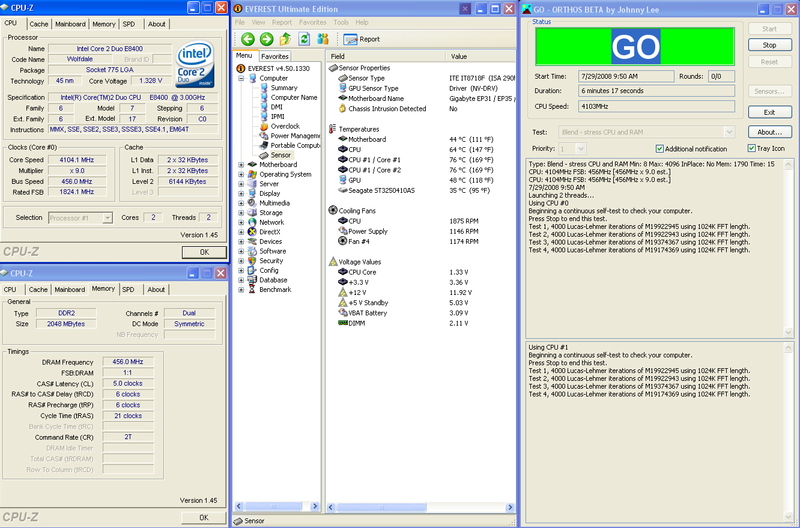Switch to Mainboard tab in top CPU-Z
Viewport: 800px width, 528px height.
pos(70,24)
